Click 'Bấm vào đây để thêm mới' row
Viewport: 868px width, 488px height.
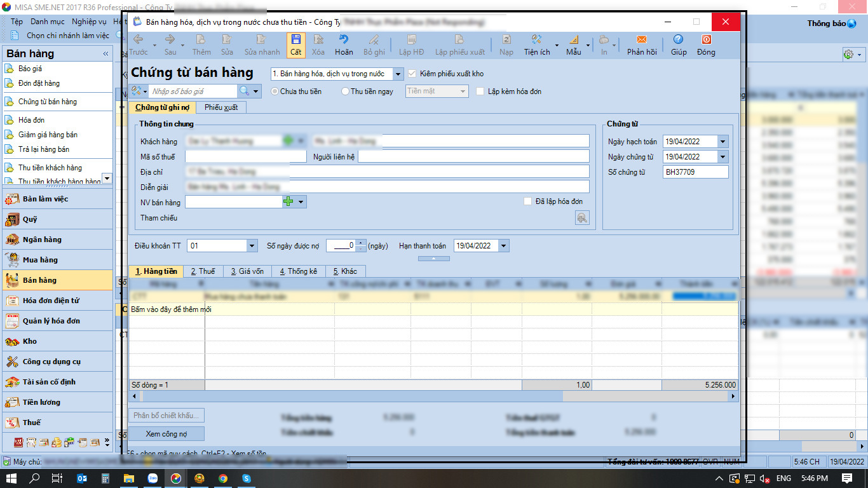pos(433,309)
